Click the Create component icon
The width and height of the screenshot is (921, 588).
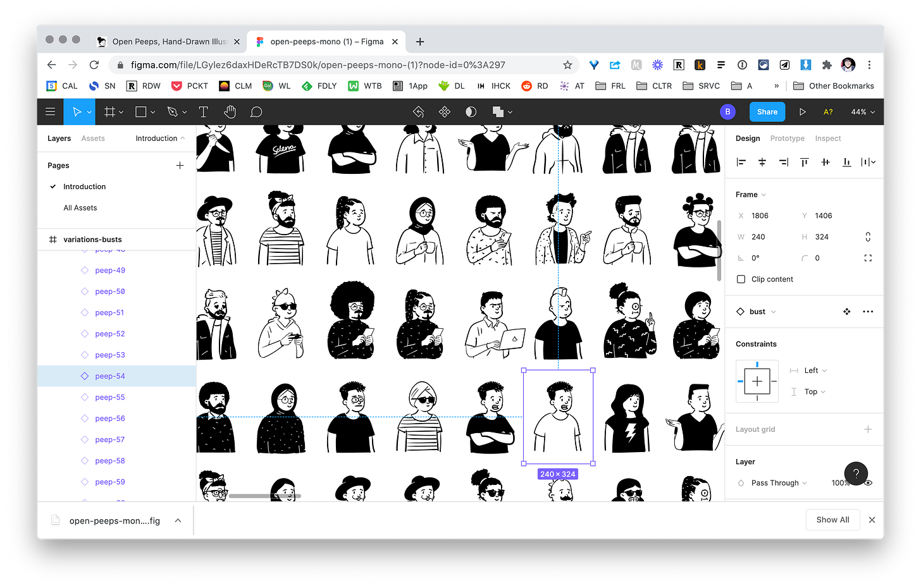click(445, 112)
